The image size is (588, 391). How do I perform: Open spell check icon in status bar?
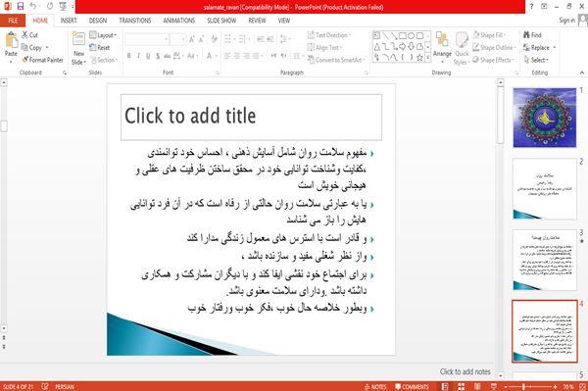point(45,386)
